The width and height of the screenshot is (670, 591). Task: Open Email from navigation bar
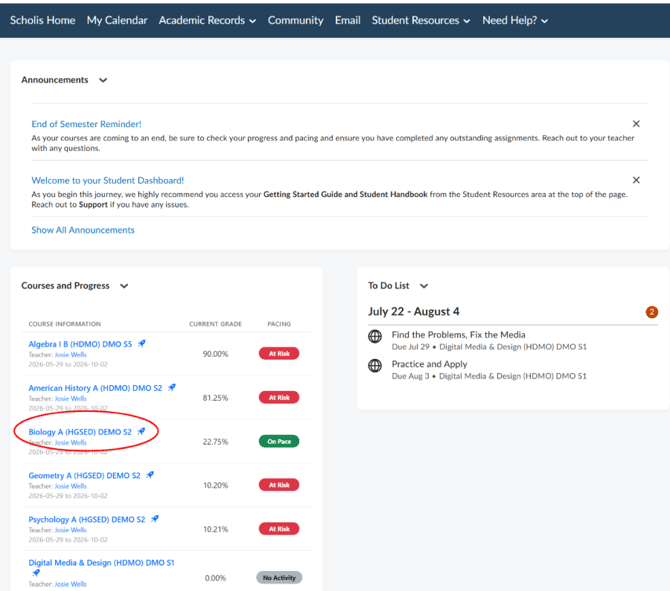pyautogui.click(x=347, y=20)
